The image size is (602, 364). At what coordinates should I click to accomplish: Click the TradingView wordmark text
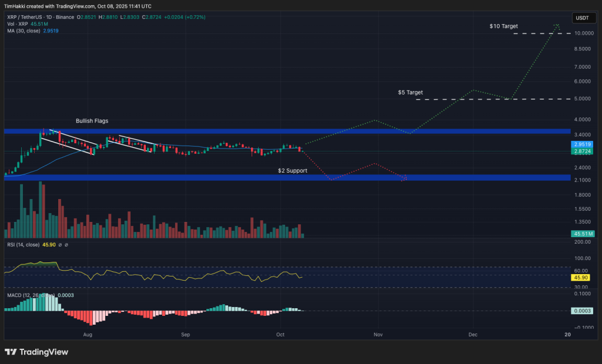tap(44, 352)
